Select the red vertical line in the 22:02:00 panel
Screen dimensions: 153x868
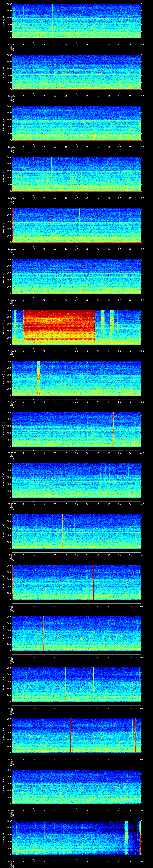point(42,72)
